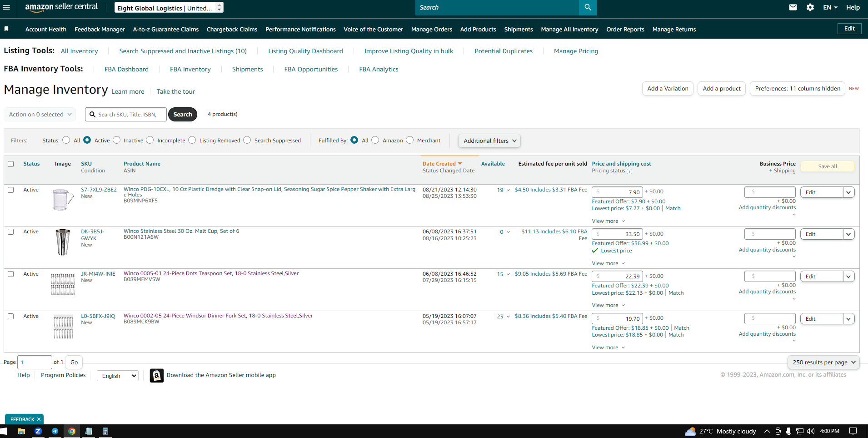The image size is (868, 438).
Task: Click the Save all button
Action: pos(828,166)
